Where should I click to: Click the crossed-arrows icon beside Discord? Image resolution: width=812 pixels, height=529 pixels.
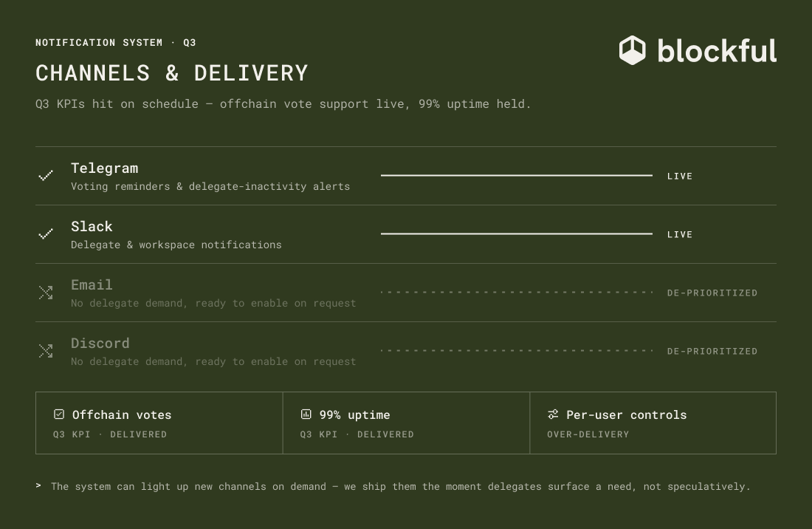[46, 351]
